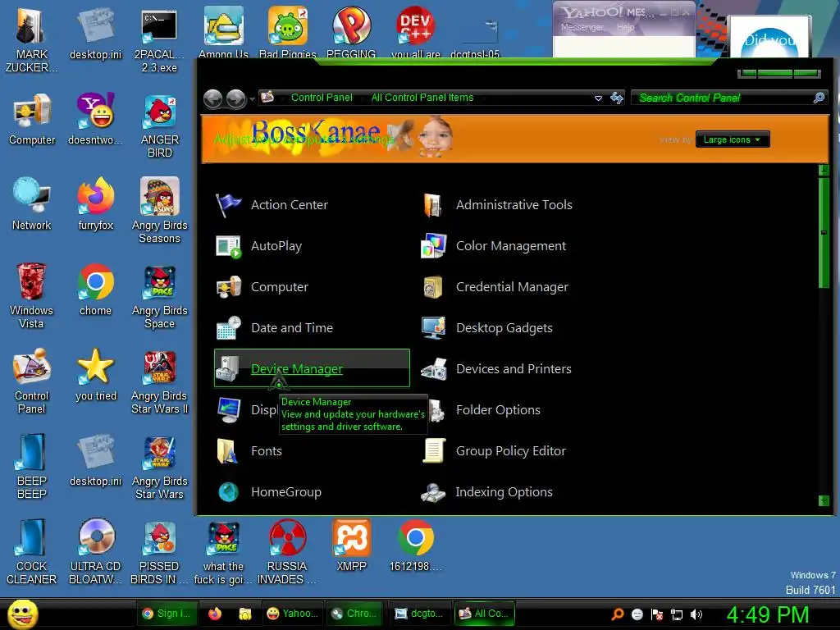This screenshot has width=840, height=630.
Task: Open the View by Large icons dropdown
Action: (x=733, y=139)
